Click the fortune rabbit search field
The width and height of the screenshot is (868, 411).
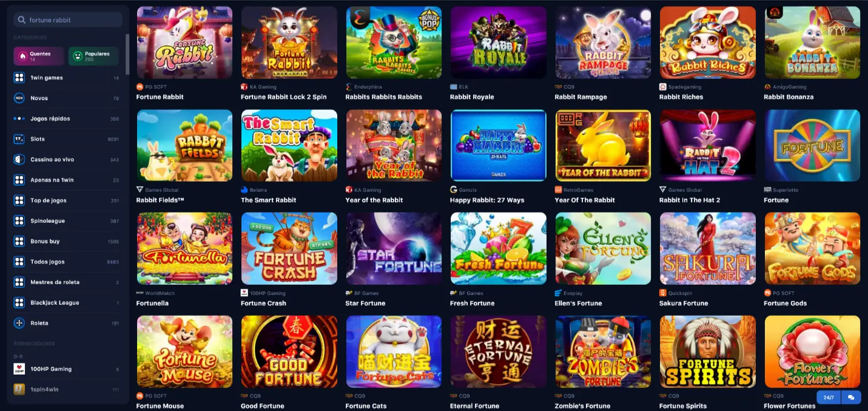tap(68, 20)
